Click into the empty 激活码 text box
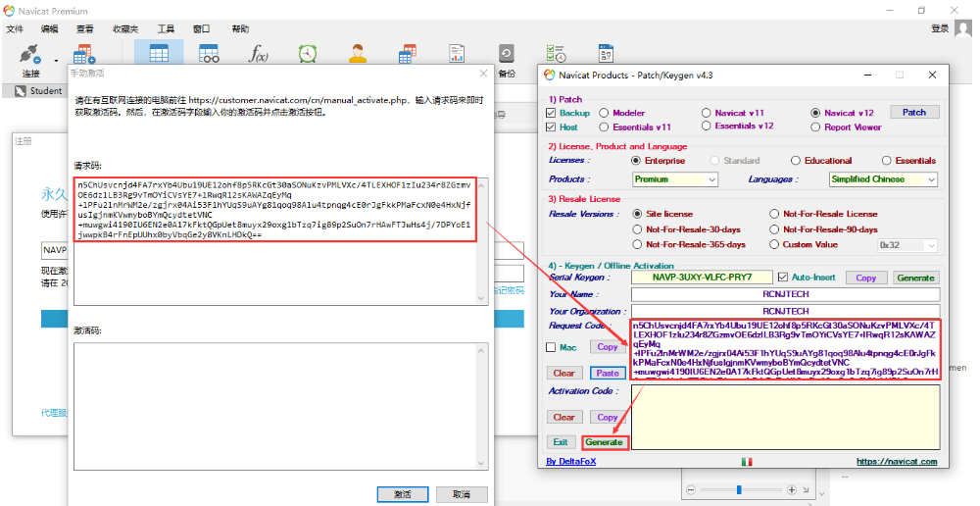The height and width of the screenshot is (506, 980). click(280, 407)
